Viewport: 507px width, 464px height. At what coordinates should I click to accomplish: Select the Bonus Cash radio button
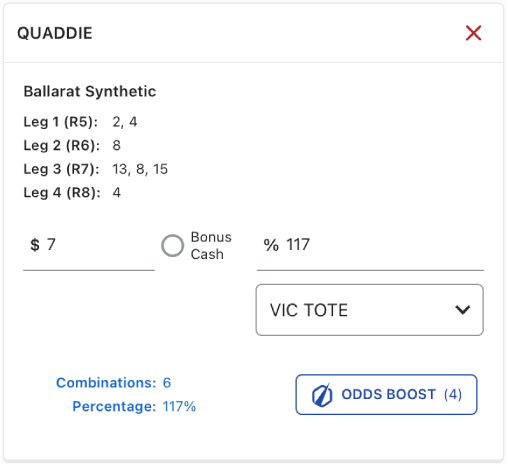[x=172, y=246]
